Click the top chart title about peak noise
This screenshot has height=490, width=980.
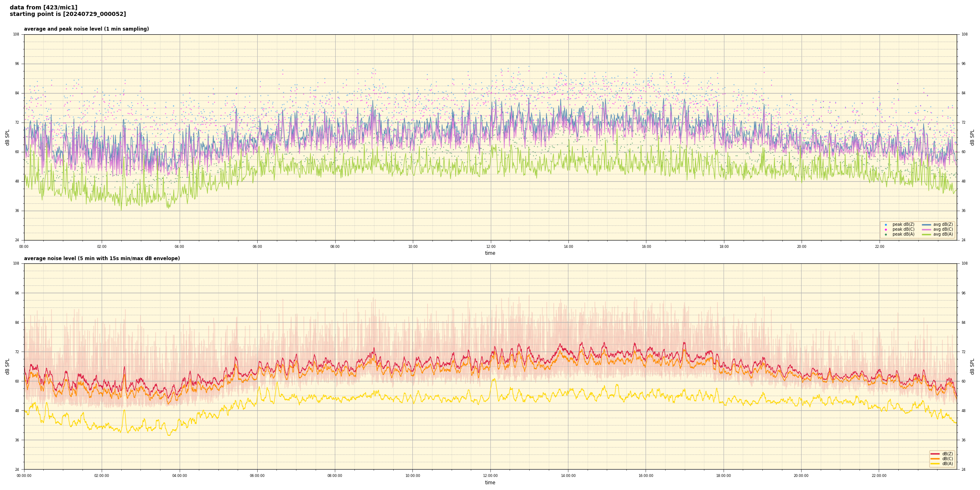(x=86, y=29)
